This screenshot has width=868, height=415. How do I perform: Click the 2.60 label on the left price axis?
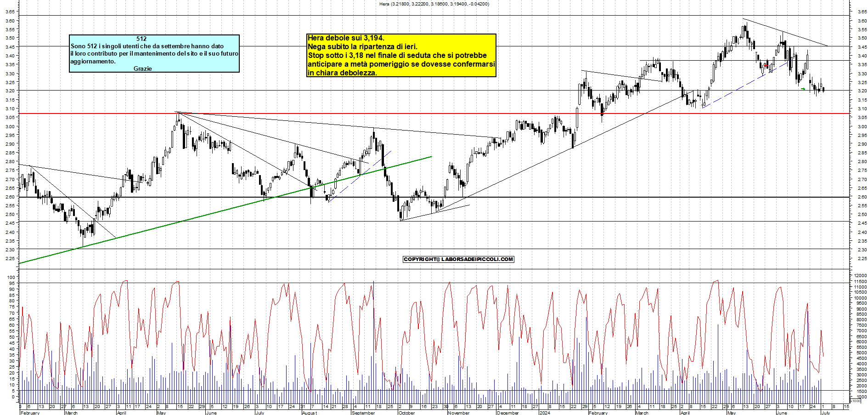pyautogui.click(x=10, y=197)
